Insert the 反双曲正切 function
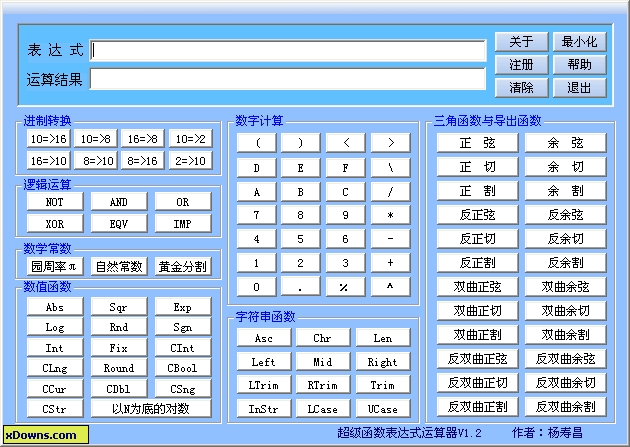The image size is (630, 447). [x=477, y=383]
